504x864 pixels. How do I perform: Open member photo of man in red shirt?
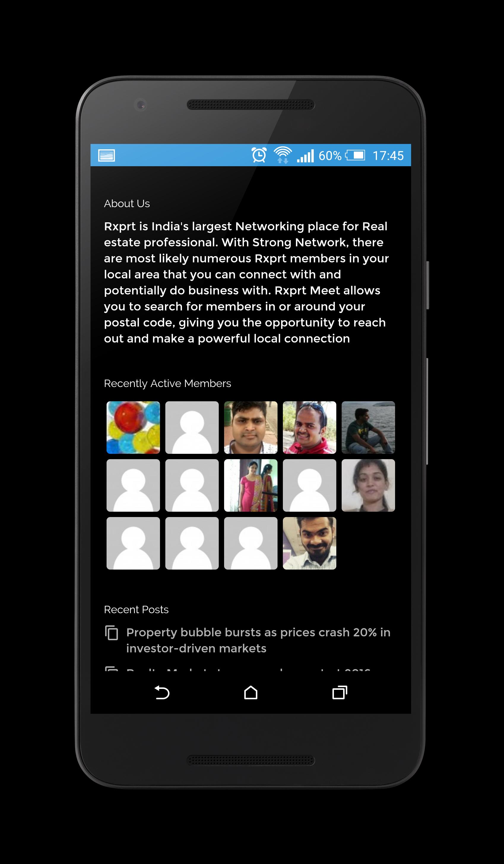pyautogui.click(x=309, y=427)
